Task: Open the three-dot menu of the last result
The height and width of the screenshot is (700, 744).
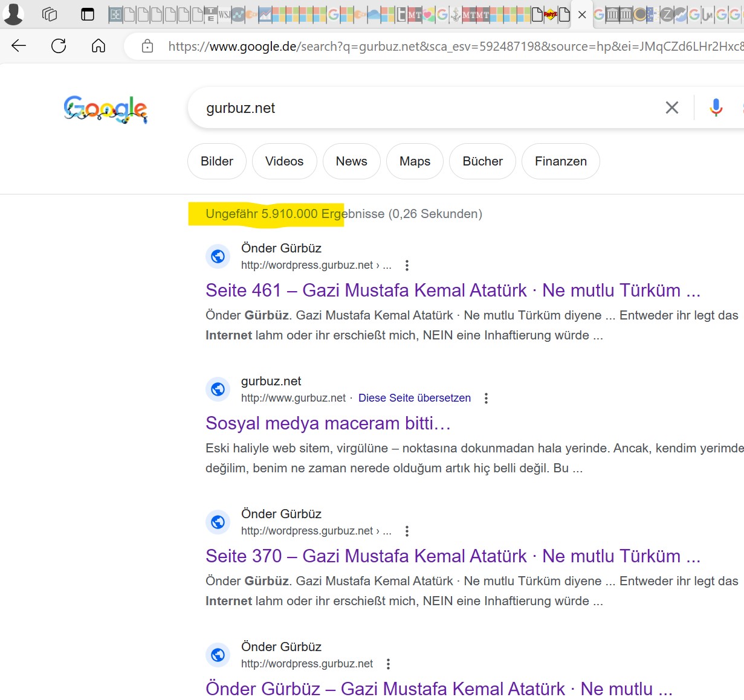Action: pyautogui.click(x=388, y=664)
